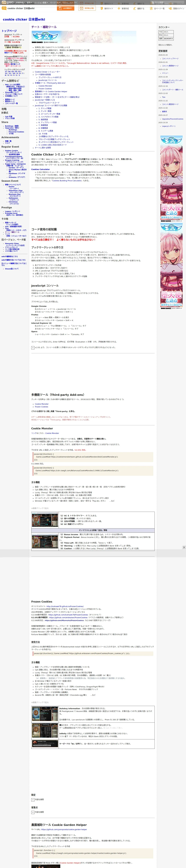Jump to チートに関する質問 in contents
Viewport: 186px width, 868px height.
click(x=43, y=148)
